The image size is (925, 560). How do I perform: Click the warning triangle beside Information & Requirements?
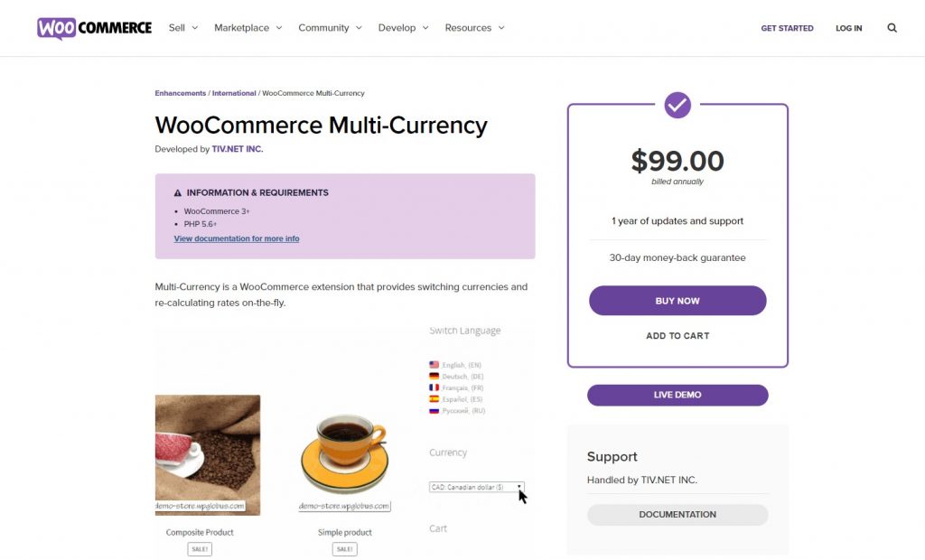178,193
